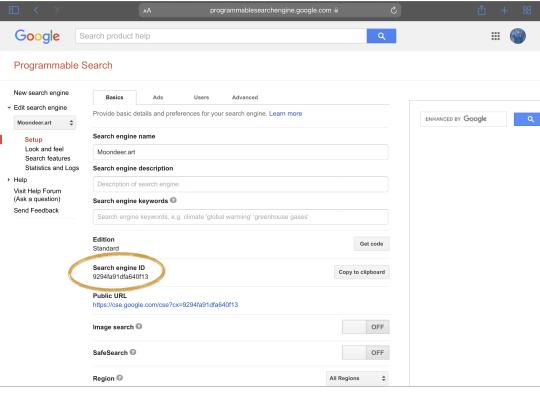The image size is (540, 405).
Task: Click the Get code button
Action: (x=371, y=244)
